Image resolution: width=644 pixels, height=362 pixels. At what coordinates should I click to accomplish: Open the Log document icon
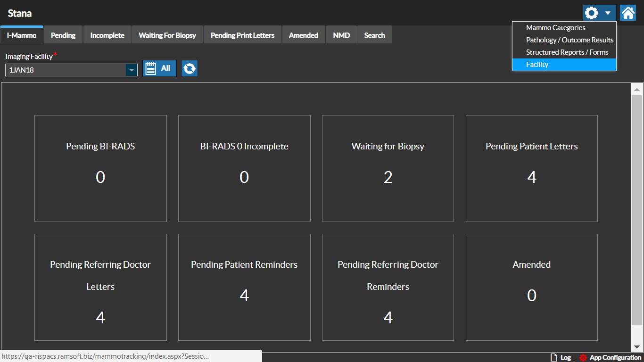click(x=554, y=357)
